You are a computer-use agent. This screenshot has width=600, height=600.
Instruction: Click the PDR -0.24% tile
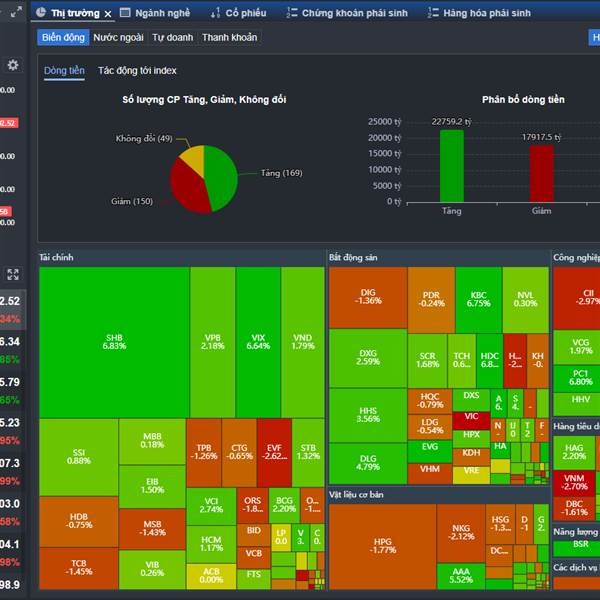[431, 300]
